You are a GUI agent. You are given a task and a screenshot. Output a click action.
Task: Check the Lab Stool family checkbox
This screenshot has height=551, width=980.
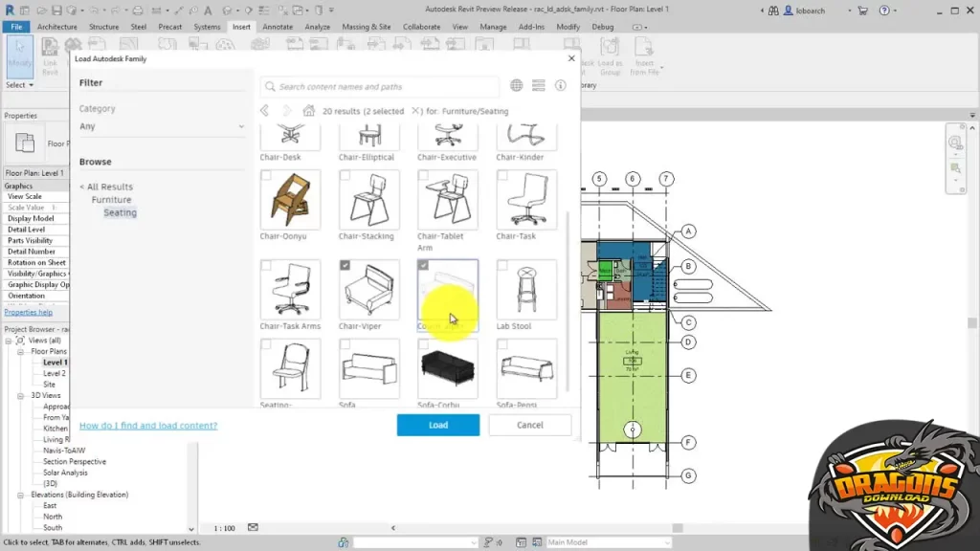click(502, 265)
